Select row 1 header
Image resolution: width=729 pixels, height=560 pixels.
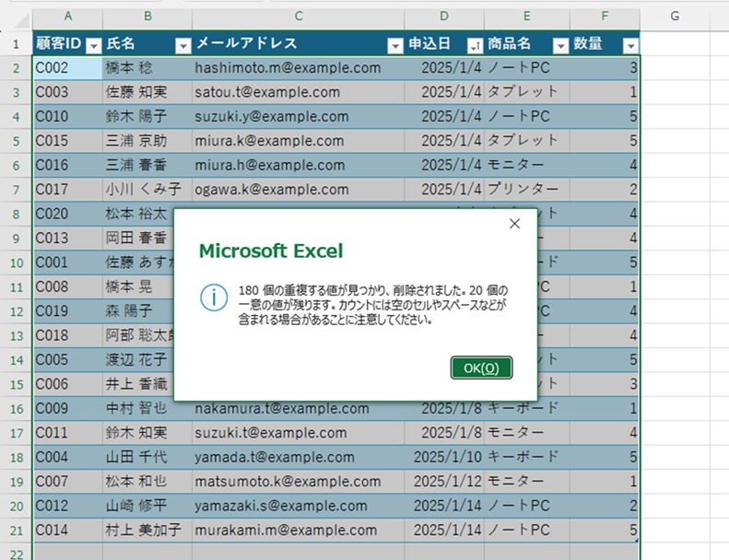click(x=16, y=43)
